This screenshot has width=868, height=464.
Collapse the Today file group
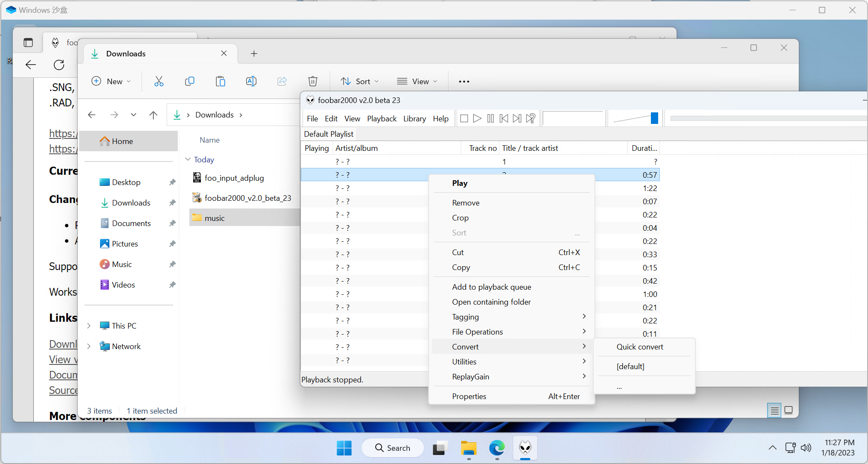[188, 159]
